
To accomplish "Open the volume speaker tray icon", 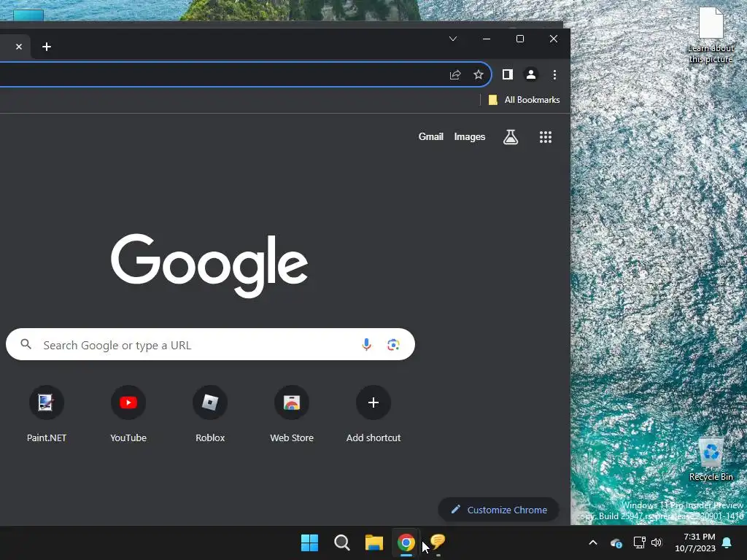I will point(657,542).
